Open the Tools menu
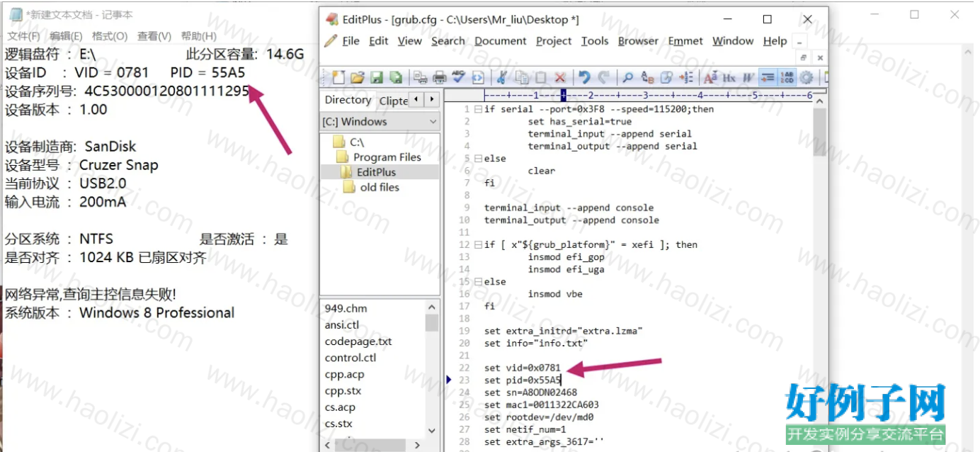The width and height of the screenshot is (980, 452). coord(595,41)
